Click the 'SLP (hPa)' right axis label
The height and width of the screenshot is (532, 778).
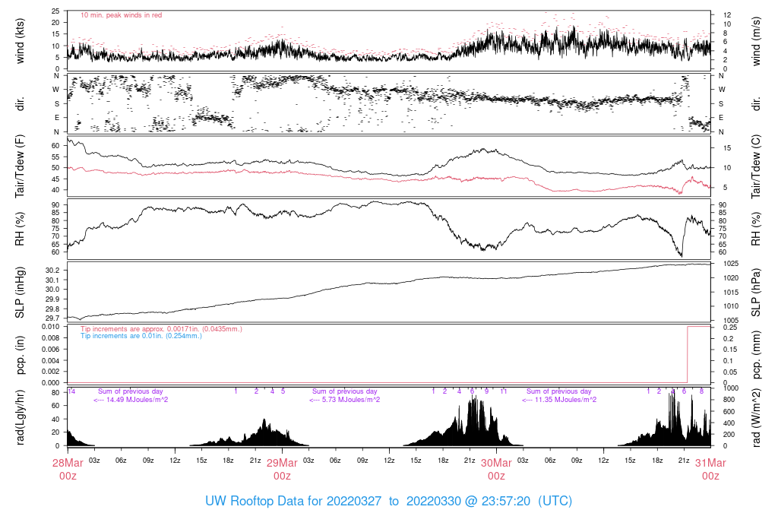(756, 293)
